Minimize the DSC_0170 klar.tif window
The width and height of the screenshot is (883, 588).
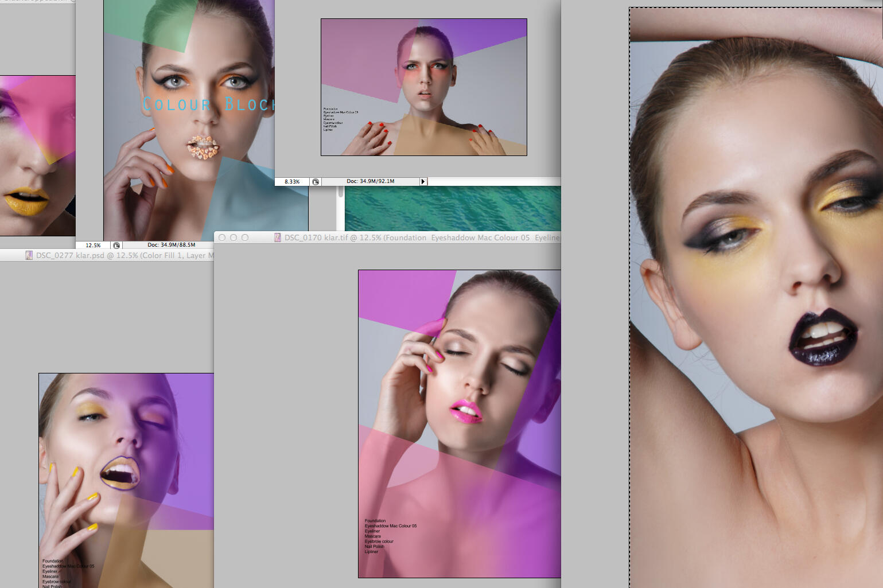[234, 237]
